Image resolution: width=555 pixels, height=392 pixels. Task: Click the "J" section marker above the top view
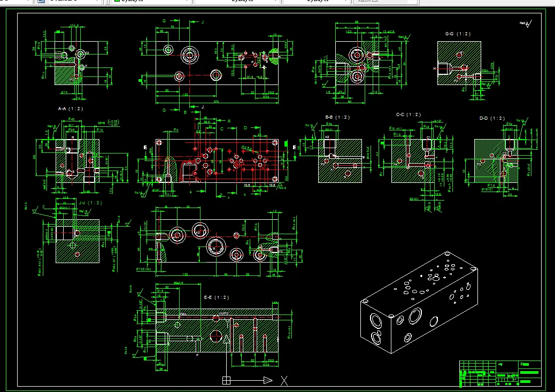pos(203,22)
